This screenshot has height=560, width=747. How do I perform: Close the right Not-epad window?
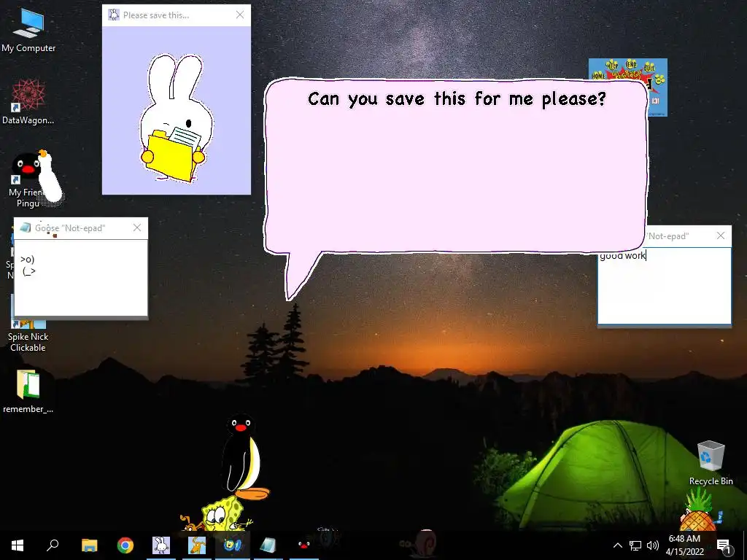click(x=721, y=236)
